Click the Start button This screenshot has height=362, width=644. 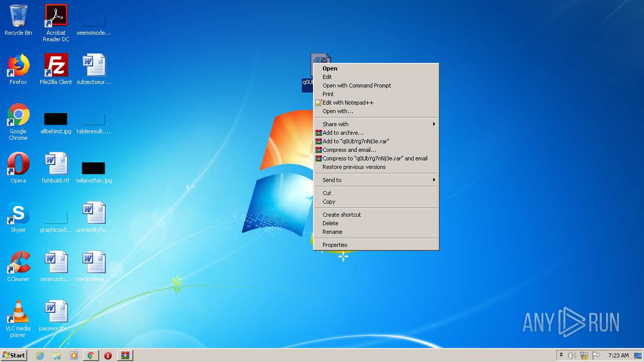click(14, 355)
